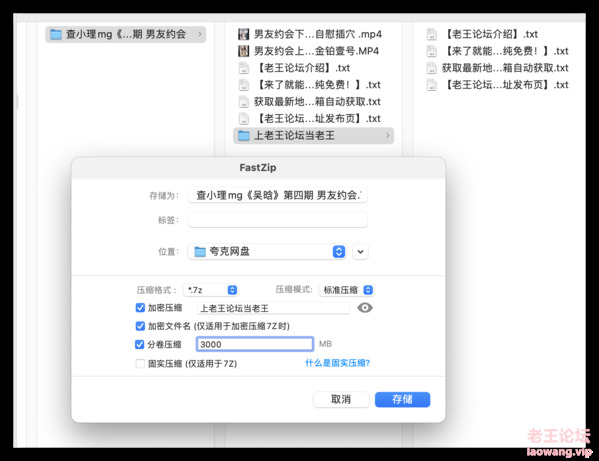Reveal the password with the eye icon
This screenshot has height=461, width=599.
tap(365, 307)
